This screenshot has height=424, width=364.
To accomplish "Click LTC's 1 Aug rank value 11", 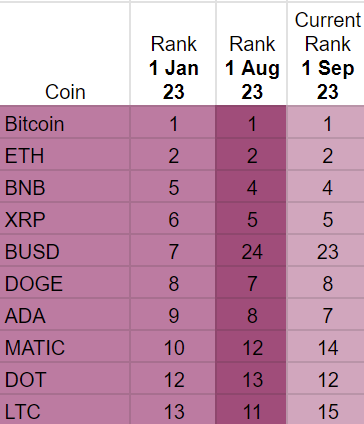I will [251, 409].
